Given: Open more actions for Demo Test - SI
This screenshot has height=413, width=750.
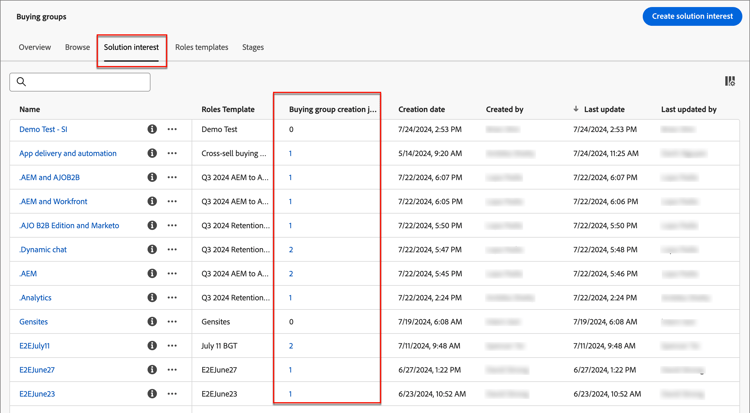Looking at the screenshot, I should point(172,129).
